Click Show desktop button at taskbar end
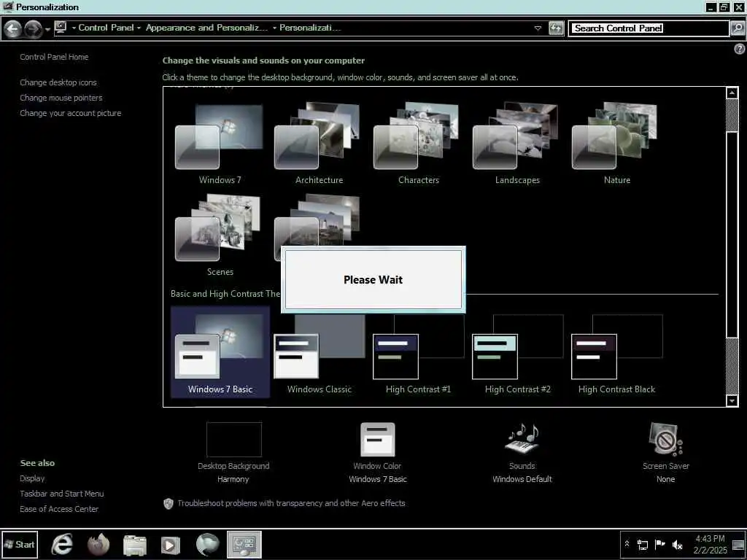Image resolution: width=747 pixels, height=560 pixels. tap(738, 544)
